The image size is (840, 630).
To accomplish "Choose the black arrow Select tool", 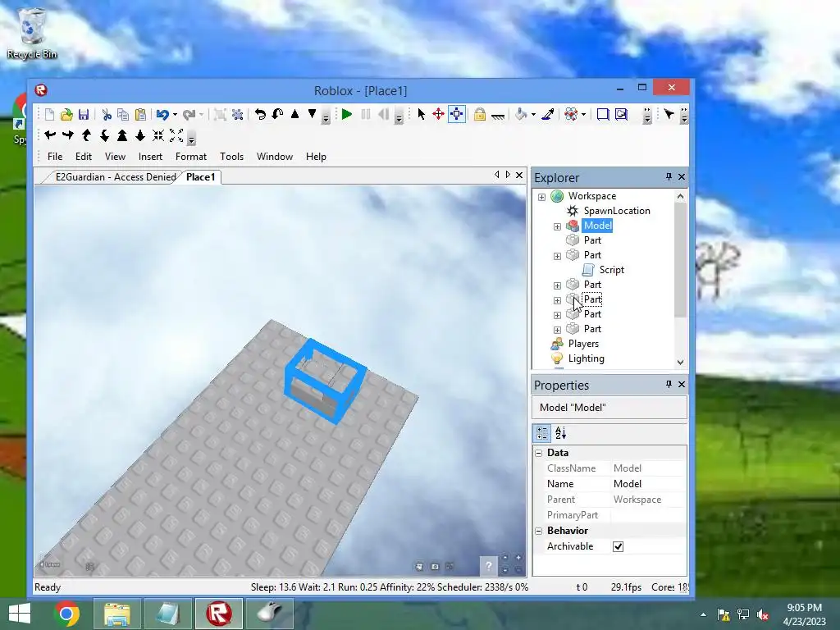I will [x=421, y=114].
